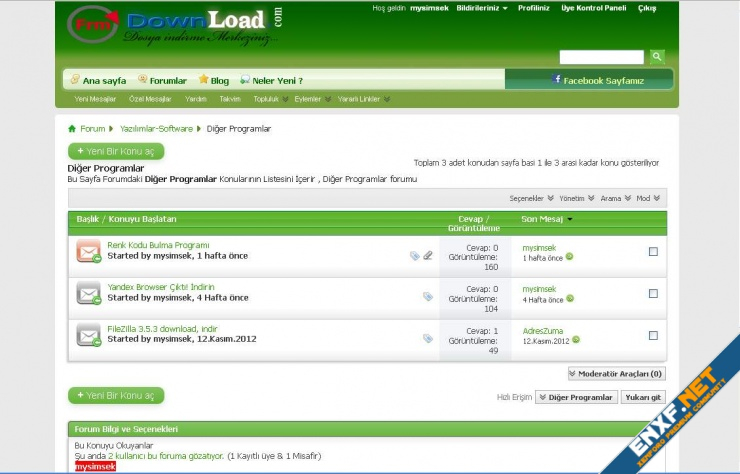
Task: Click the paperclip attachment icon on the Renk Kodu thread
Action: (428, 256)
